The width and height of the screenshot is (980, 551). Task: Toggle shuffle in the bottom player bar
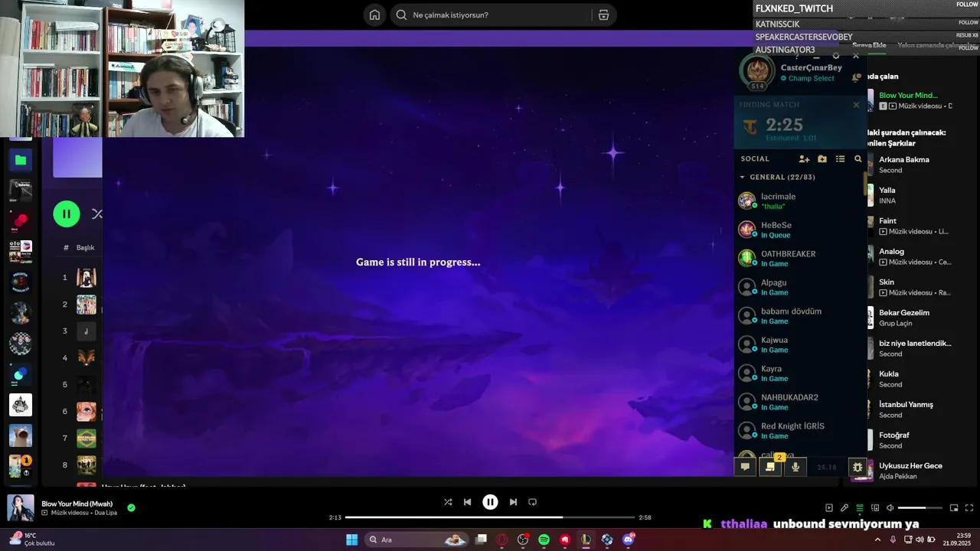pos(448,502)
